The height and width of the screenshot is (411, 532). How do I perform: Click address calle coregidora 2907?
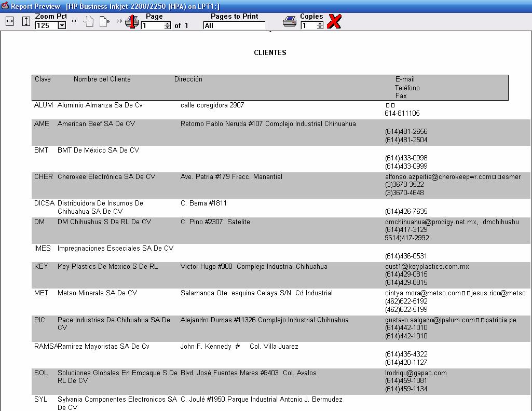point(212,105)
